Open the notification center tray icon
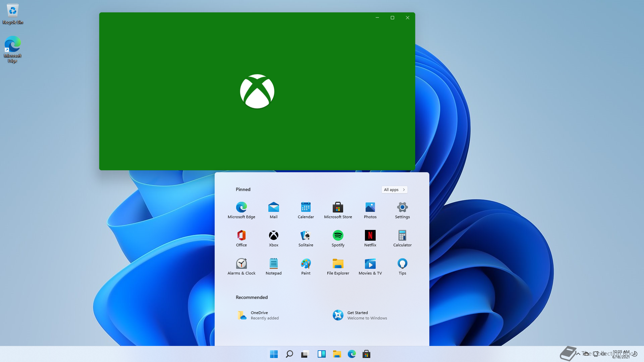This screenshot has width=644, height=362. (635, 354)
